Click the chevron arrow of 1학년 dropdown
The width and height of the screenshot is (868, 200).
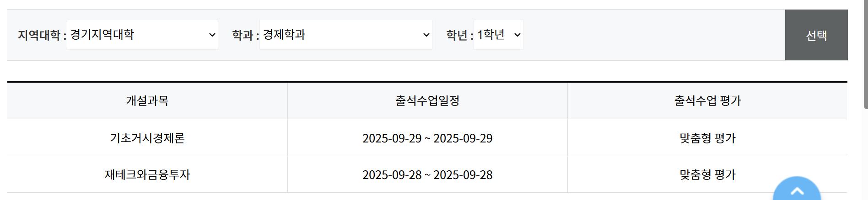tap(517, 35)
